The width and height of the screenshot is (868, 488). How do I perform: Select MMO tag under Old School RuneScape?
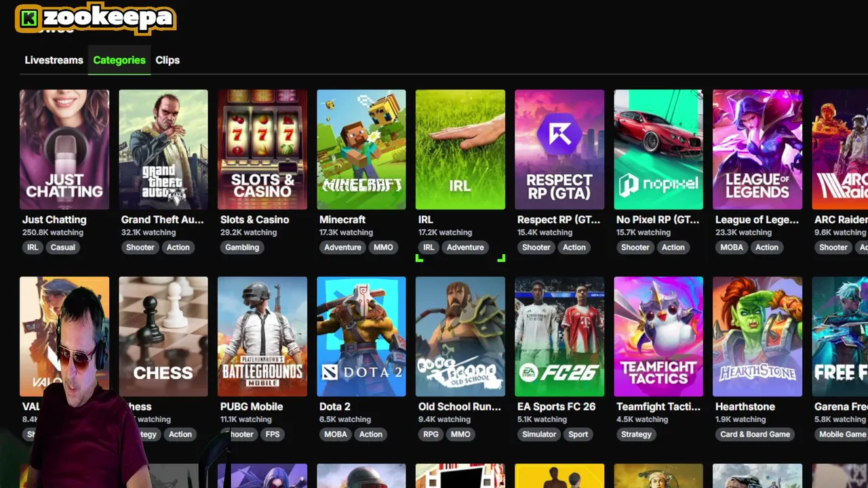[x=460, y=434]
